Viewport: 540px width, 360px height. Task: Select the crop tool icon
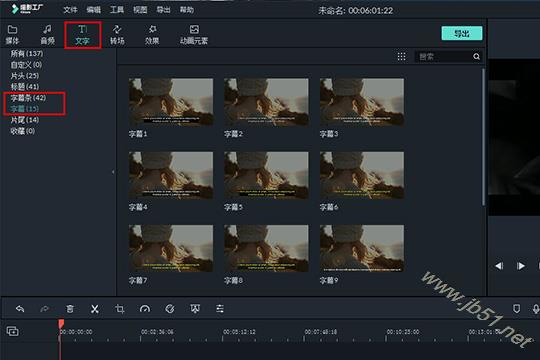click(x=120, y=309)
